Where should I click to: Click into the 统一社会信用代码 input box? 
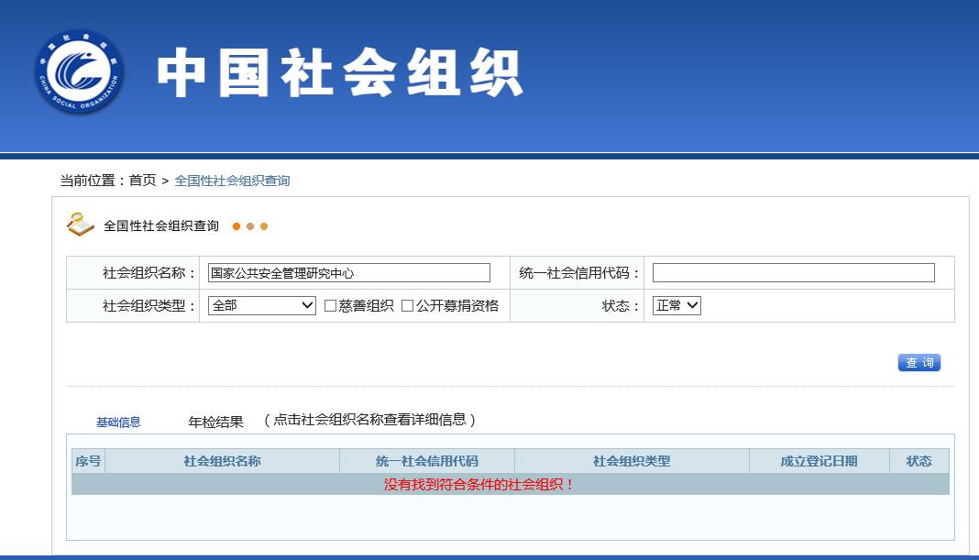click(x=793, y=273)
